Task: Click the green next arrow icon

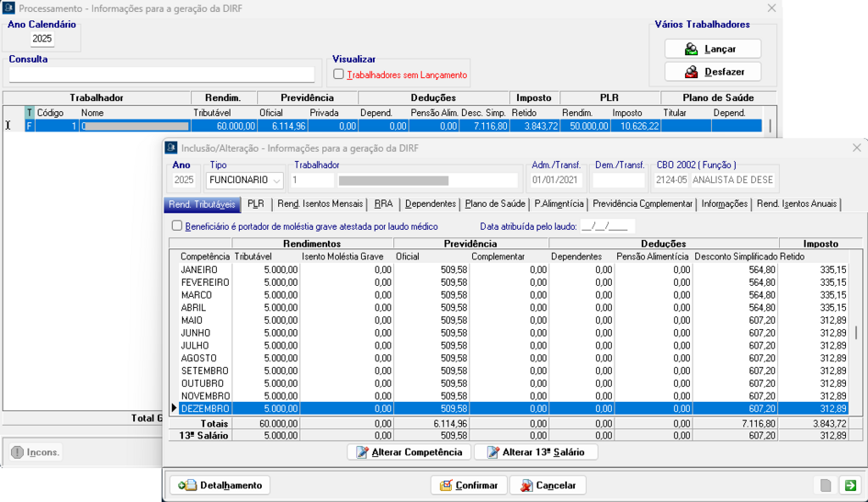Action: pyautogui.click(x=849, y=485)
